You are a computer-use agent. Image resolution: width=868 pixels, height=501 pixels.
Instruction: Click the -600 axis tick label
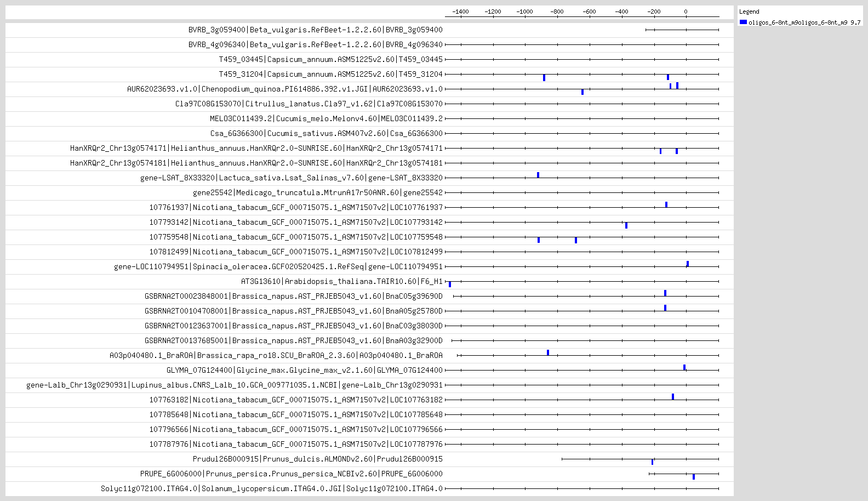coord(589,12)
